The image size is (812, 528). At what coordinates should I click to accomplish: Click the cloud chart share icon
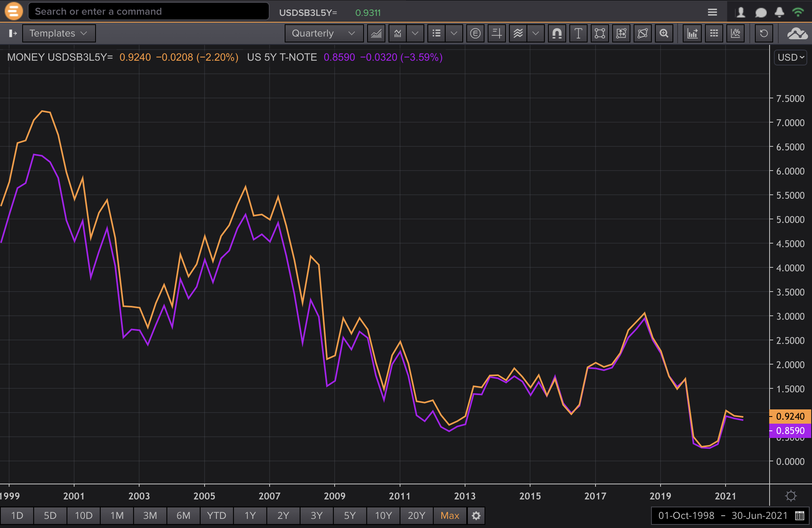(x=797, y=33)
